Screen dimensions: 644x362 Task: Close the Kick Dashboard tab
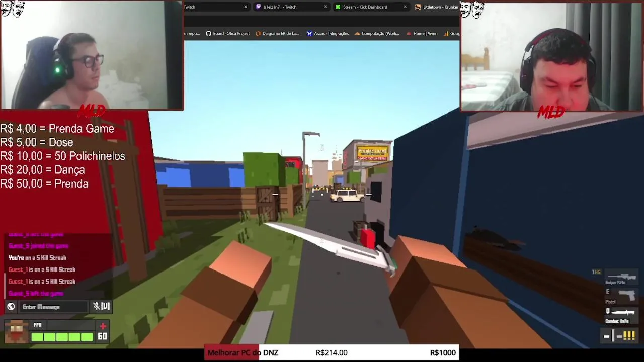[x=405, y=7]
